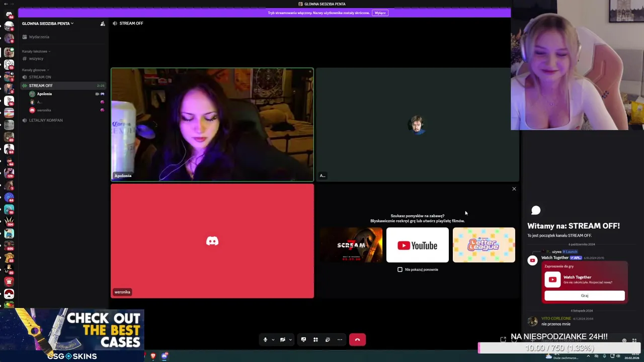This screenshot has width=644, height=362.
Task: Open Watch Together app avatar in chat
Action: pos(532,260)
